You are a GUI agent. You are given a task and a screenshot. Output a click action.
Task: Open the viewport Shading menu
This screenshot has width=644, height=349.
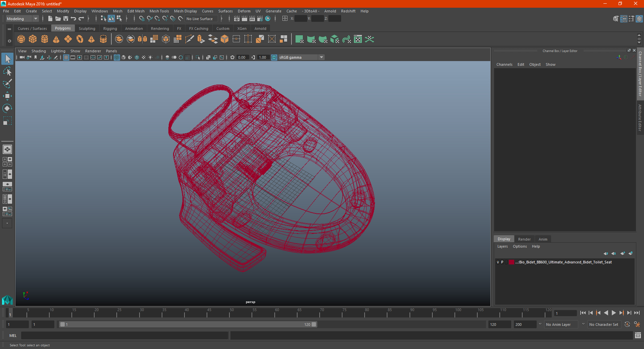tap(39, 51)
